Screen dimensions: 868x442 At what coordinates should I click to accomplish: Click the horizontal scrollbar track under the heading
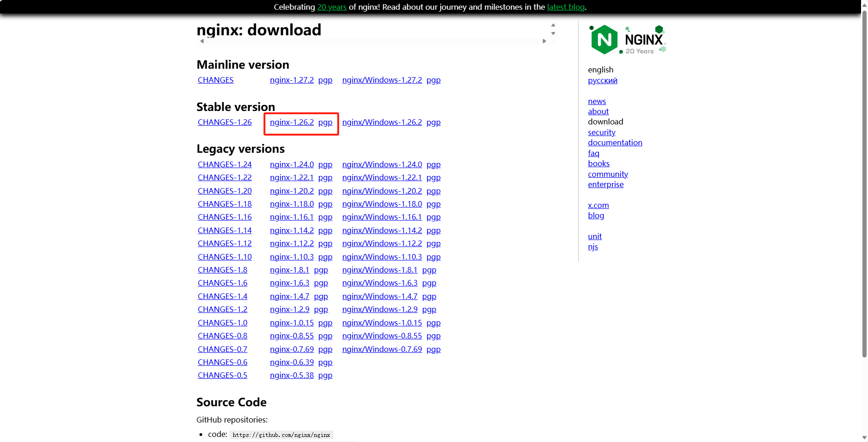point(373,41)
